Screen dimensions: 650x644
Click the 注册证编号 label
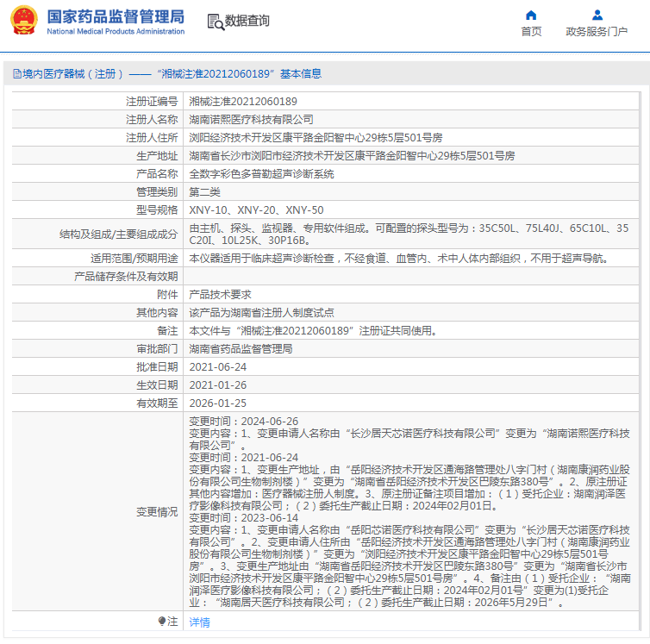[152, 102]
